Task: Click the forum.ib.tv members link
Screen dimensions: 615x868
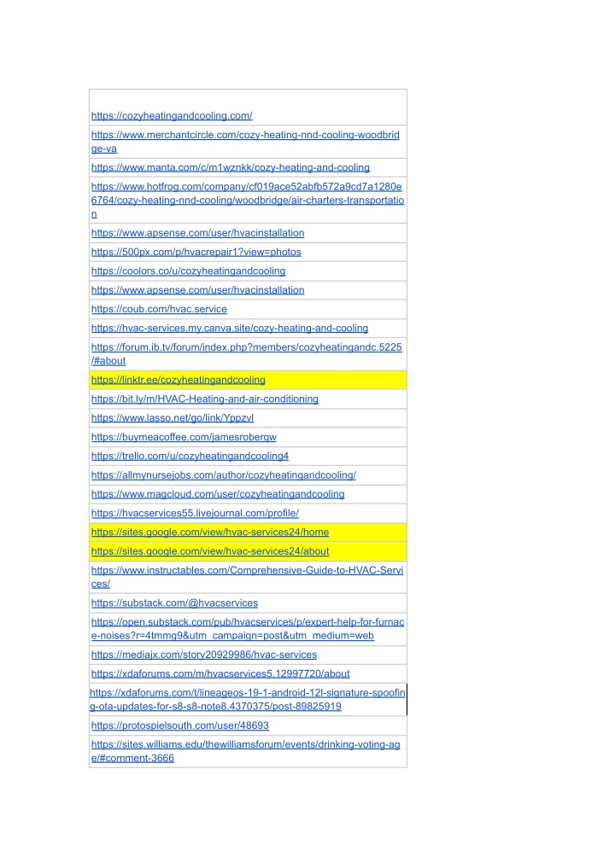Action: click(x=247, y=354)
